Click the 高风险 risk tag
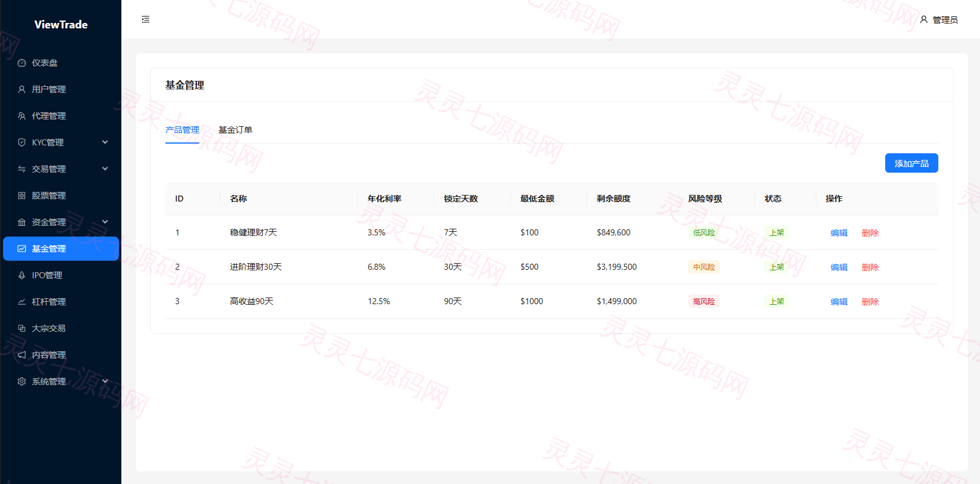Image resolution: width=980 pixels, height=484 pixels. 704,302
